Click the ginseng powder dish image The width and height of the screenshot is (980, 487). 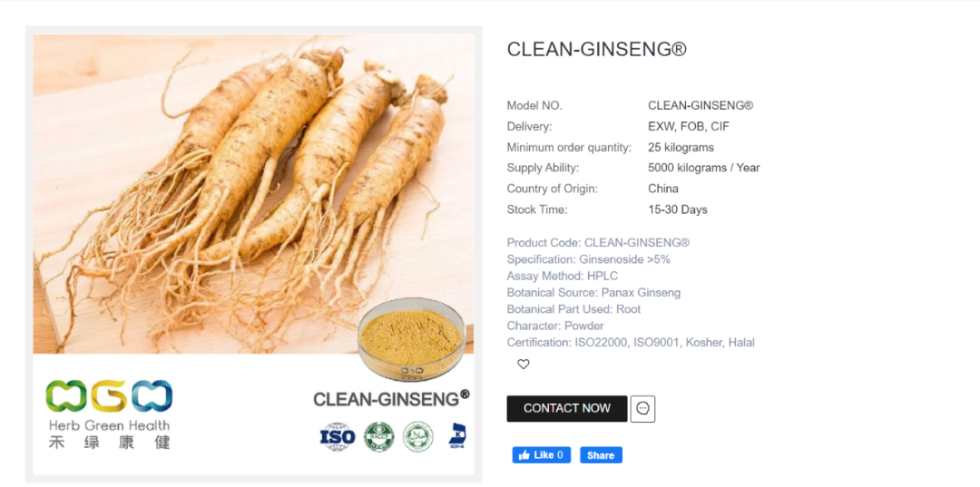(411, 339)
